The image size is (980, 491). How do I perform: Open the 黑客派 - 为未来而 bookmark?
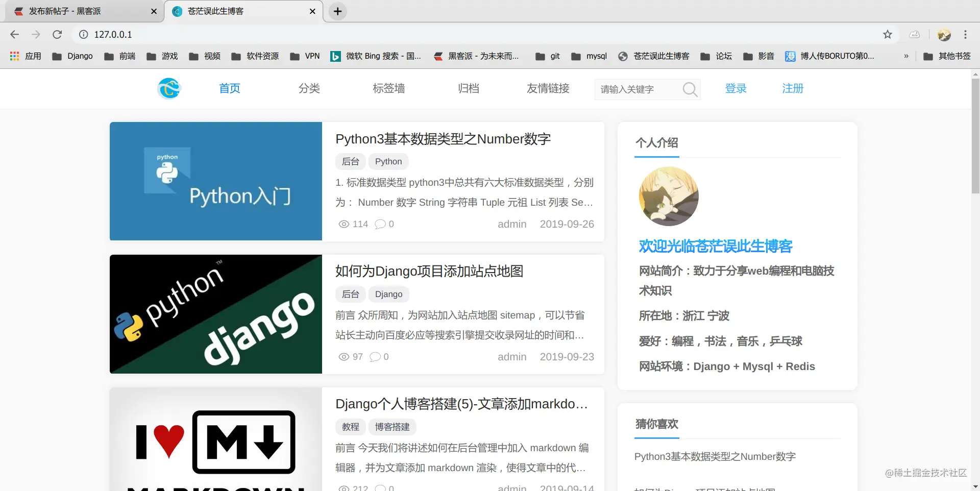pyautogui.click(x=476, y=56)
